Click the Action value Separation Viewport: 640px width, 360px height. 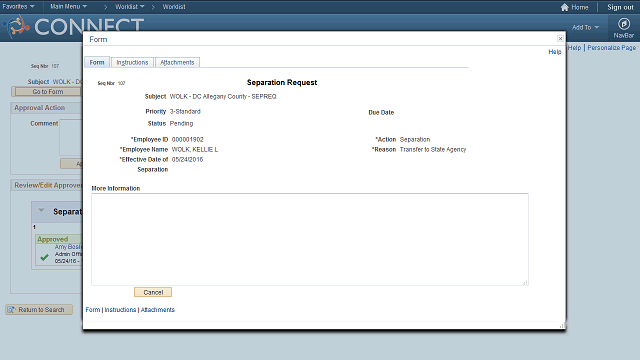[x=415, y=140]
